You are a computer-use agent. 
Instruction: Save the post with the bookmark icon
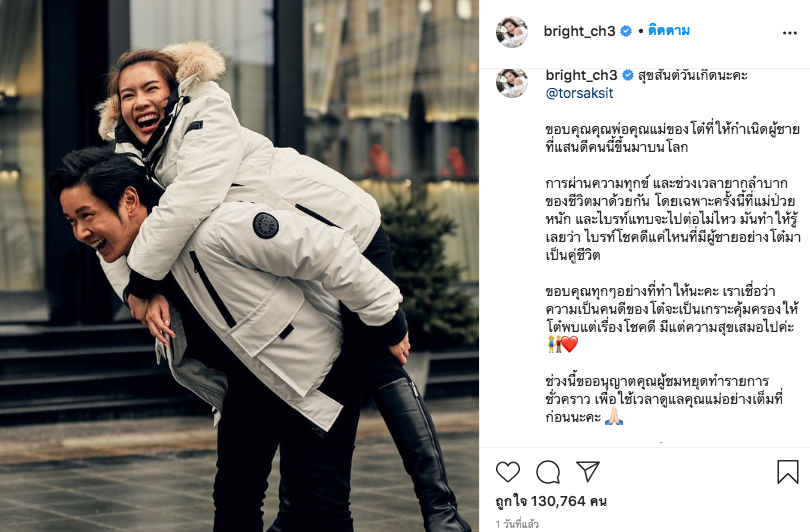tap(788, 472)
